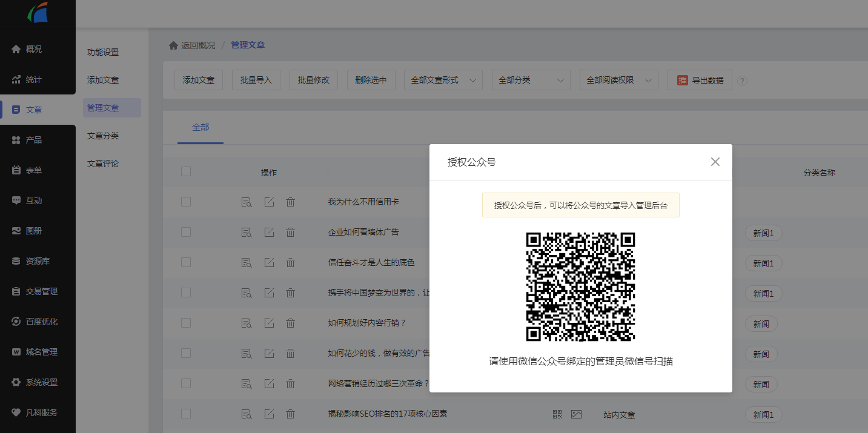
Task: Preview article 企业如何看墙体广告
Action: point(247,233)
